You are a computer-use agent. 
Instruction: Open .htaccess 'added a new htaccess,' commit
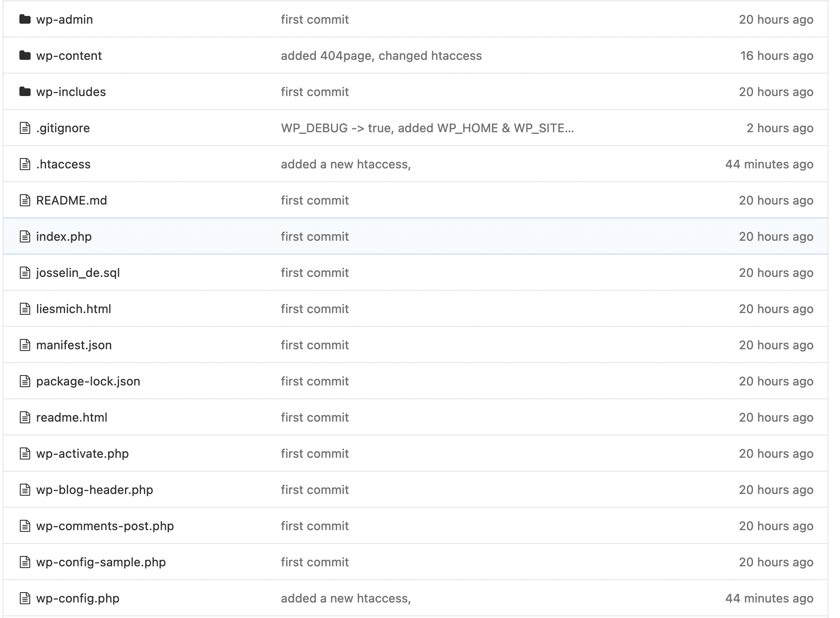(x=346, y=165)
